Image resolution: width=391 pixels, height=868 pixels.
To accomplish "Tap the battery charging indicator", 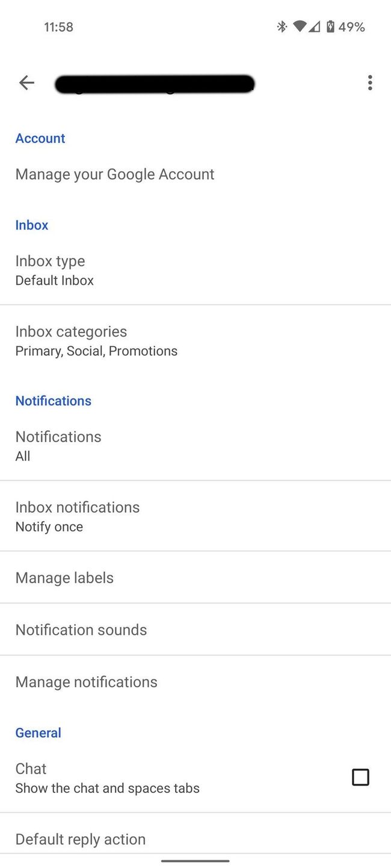I will pyautogui.click(x=331, y=26).
